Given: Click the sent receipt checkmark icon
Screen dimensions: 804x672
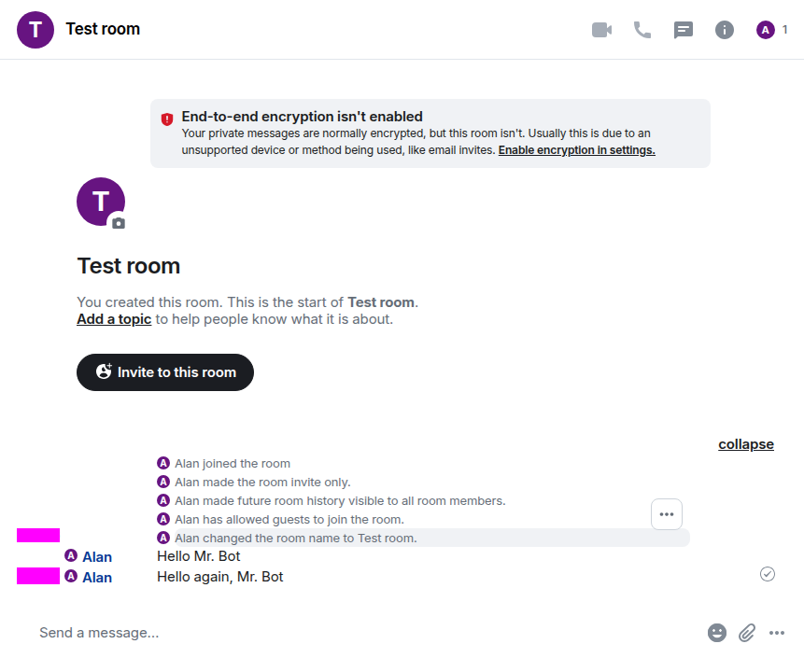Looking at the screenshot, I should coord(768,574).
